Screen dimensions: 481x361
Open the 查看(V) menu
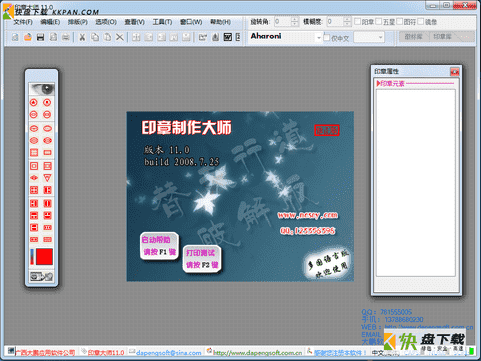pos(134,22)
